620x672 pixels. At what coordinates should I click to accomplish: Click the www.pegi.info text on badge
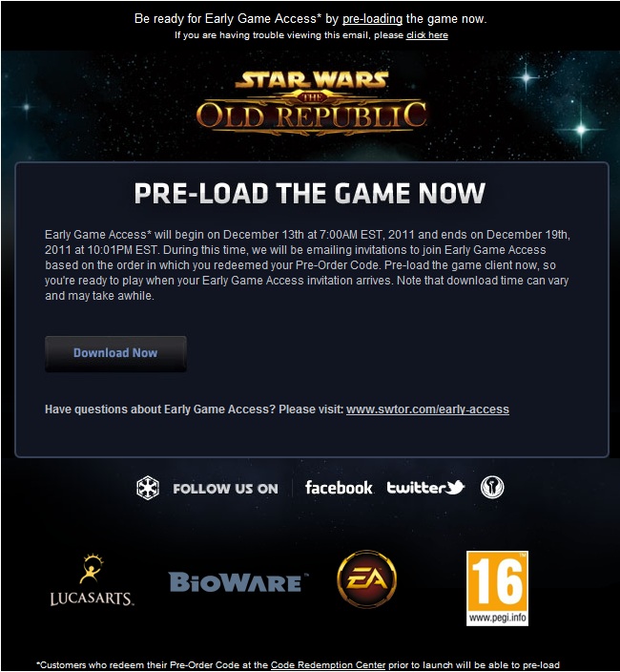click(x=497, y=618)
